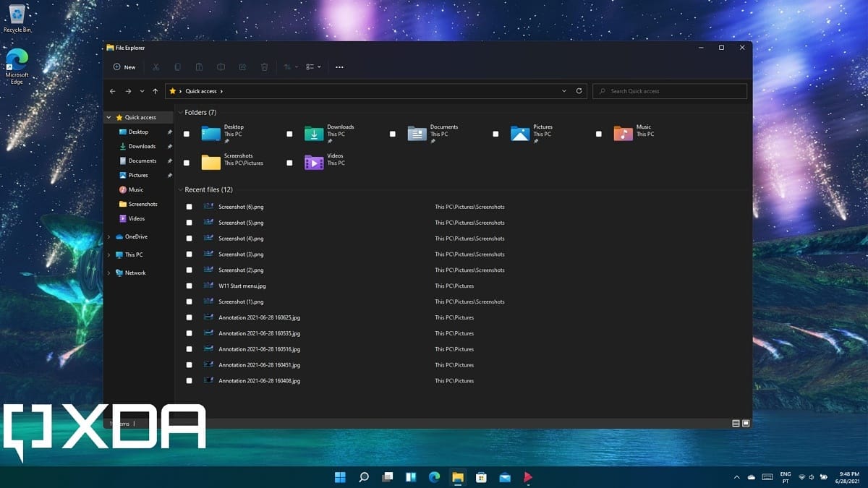Go back with the left arrow
This screenshot has width=868, height=488.
pos(112,91)
